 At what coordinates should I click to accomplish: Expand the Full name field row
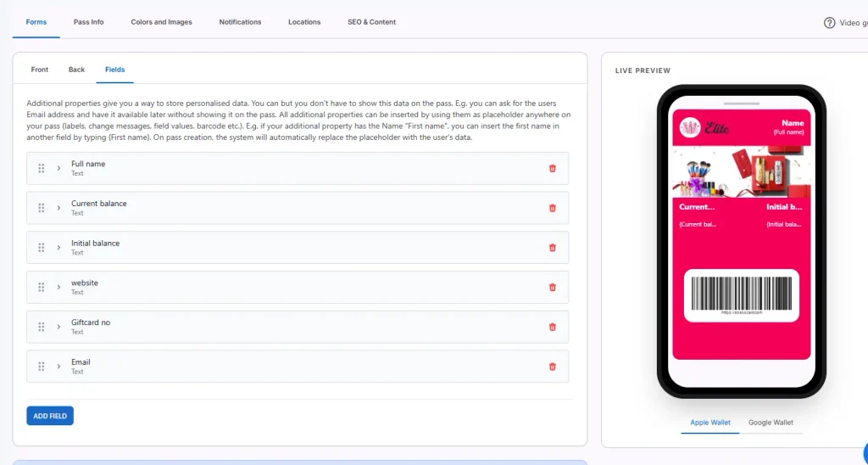(x=58, y=169)
